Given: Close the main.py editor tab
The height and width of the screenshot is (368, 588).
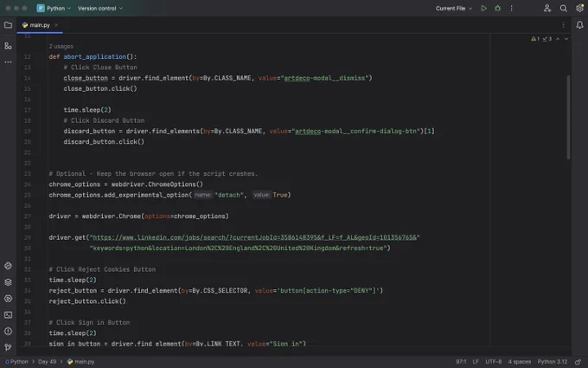Looking at the screenshot, I should [56, 25].
